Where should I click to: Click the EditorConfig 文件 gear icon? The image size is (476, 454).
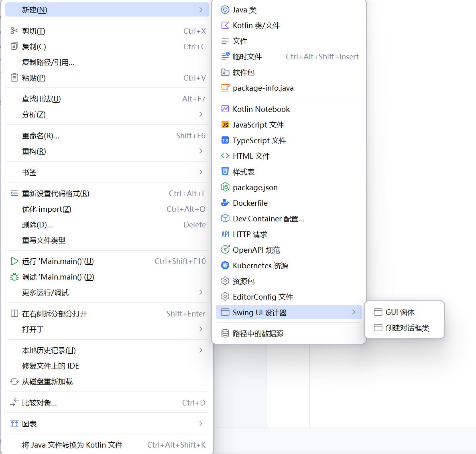pos(225,296)
